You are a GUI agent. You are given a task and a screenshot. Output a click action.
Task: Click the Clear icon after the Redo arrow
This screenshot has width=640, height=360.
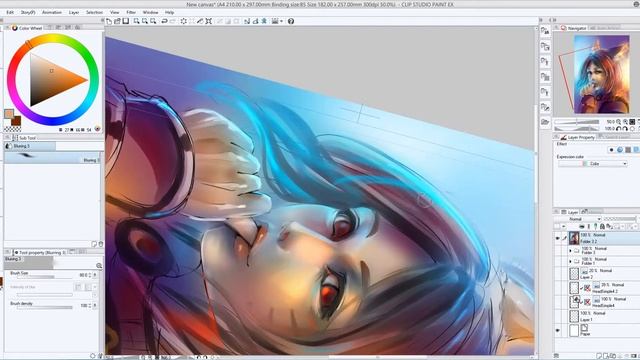coord(184,21)
